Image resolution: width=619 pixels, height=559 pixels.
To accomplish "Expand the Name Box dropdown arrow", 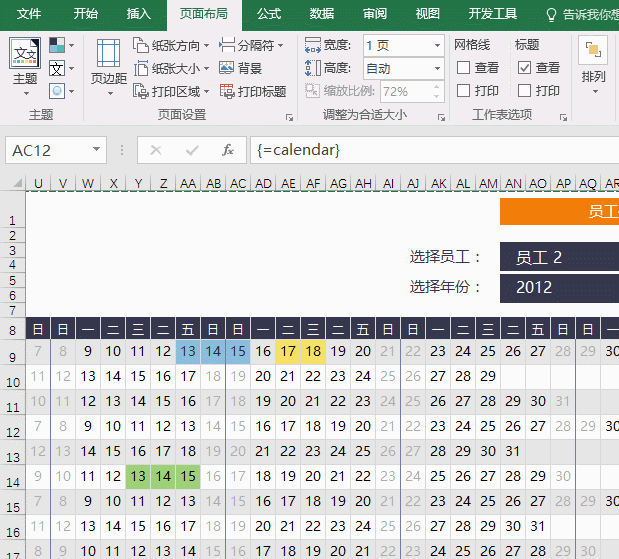I will coord(96,149).
